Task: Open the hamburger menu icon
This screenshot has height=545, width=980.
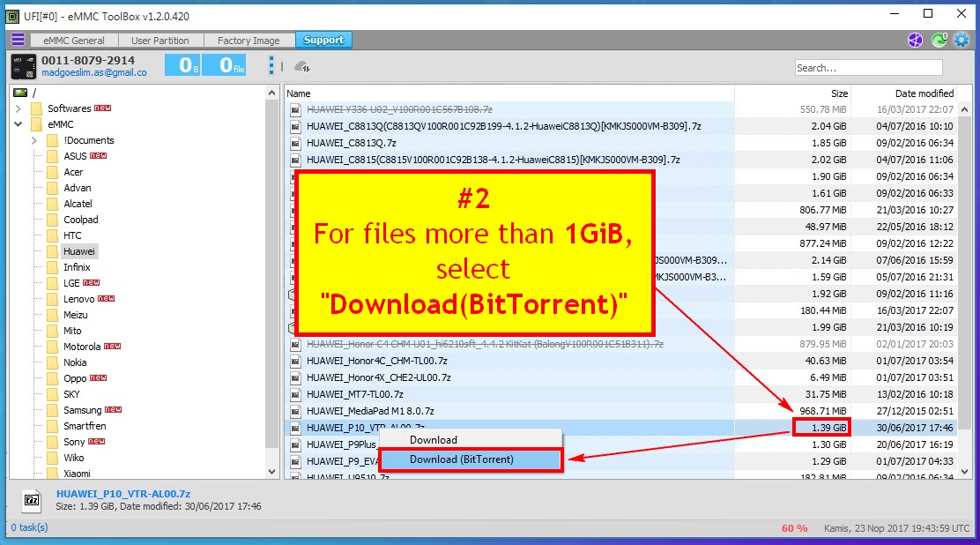Action: pos(19,40)
